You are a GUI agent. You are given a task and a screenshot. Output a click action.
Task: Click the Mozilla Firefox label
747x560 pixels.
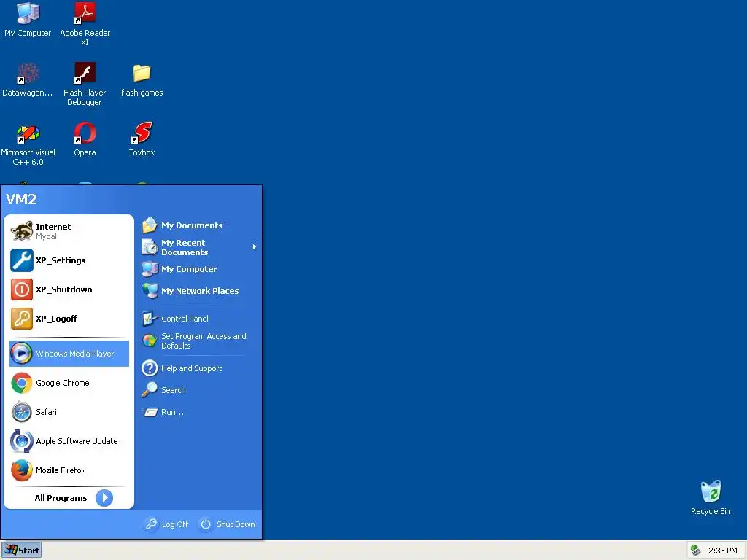(61, 470)
